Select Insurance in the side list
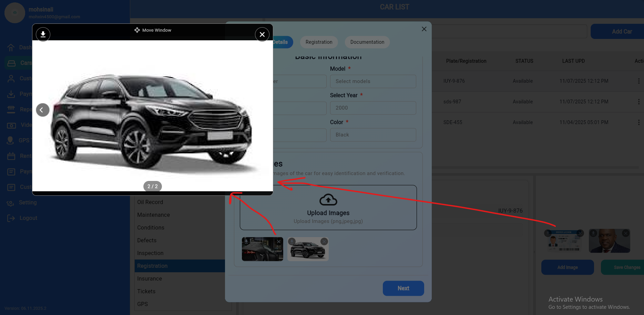The height and width of the screenshot is (315, 644). (150, 278)
